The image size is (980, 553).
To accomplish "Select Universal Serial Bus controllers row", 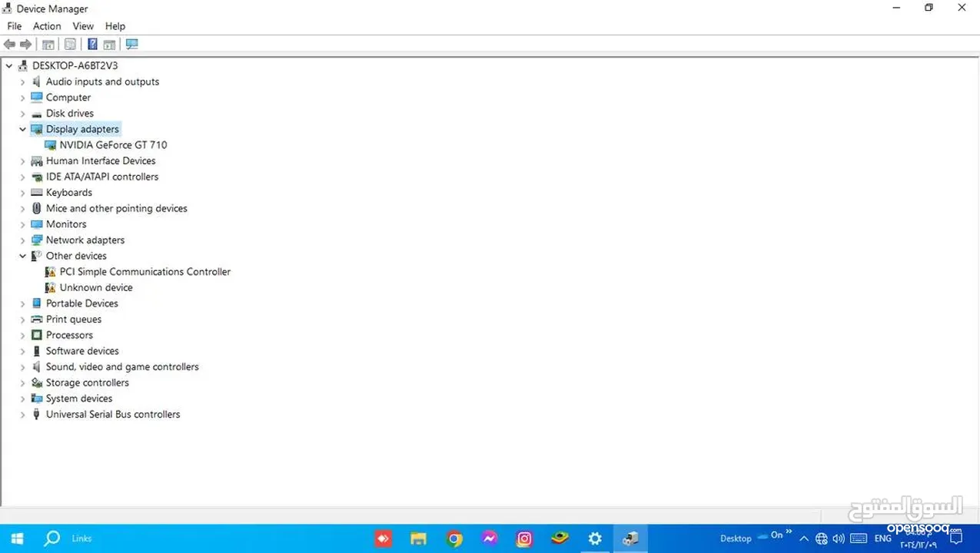I will click(x=113, y=415).
